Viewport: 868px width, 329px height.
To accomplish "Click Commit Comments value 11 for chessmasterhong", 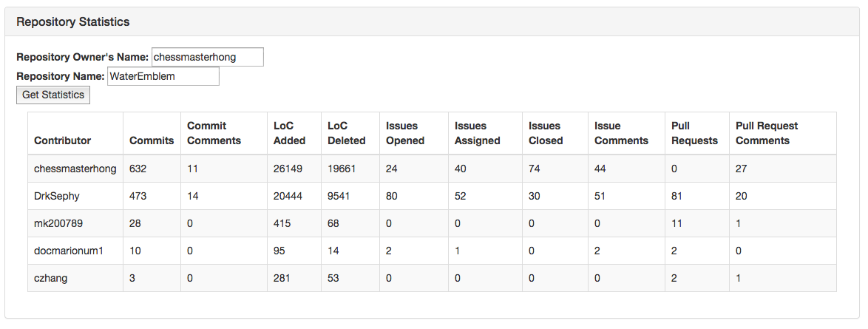I will (x=193, y=169).
